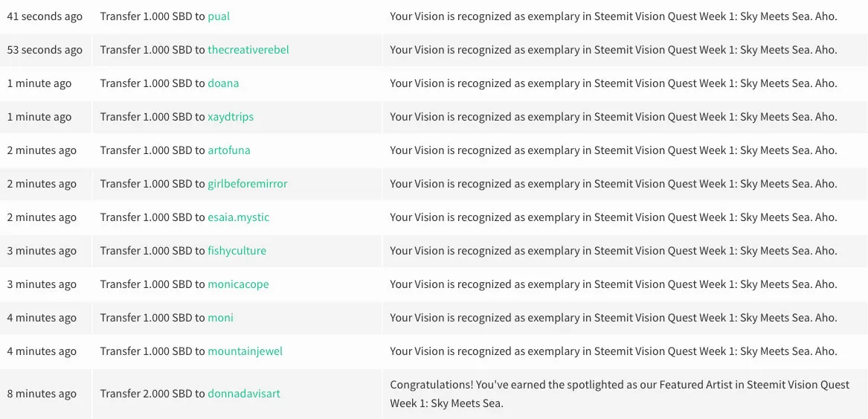Viewport: 868px width, 419px height.
Task: Click the memo text in the mountainjewel row
Action: point(614,351)
